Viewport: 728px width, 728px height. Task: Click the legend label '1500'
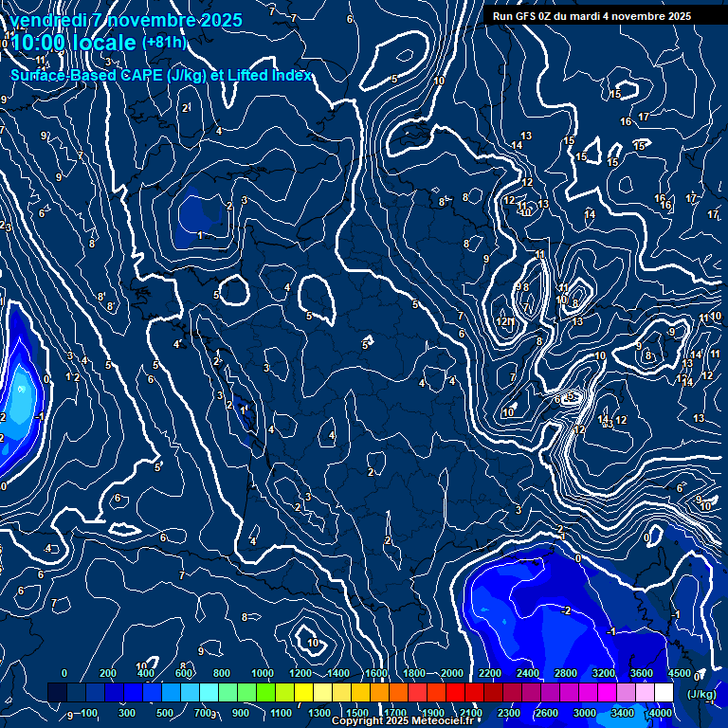(x=357, y=713)
